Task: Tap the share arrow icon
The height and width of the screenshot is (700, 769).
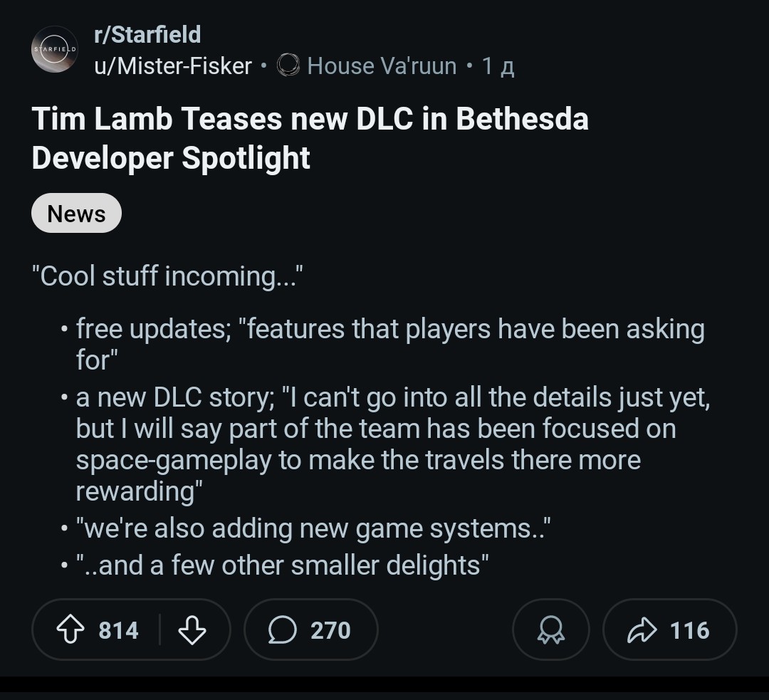Action: [x=641, y=630]
